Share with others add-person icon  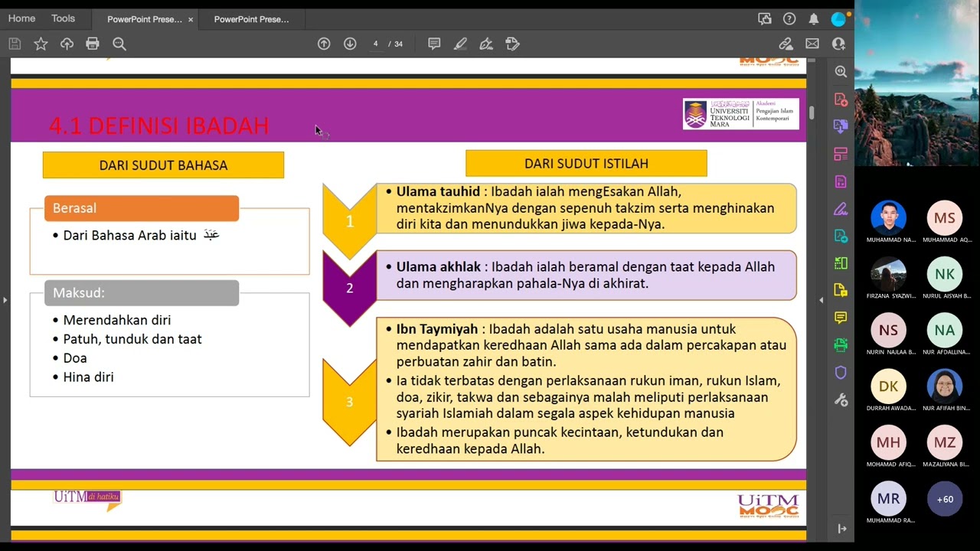click(x=838, y=44)
